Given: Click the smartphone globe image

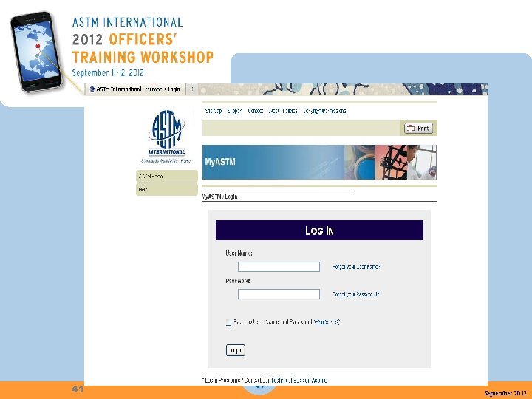Looking at the screenshot, I should click(35, 52).
